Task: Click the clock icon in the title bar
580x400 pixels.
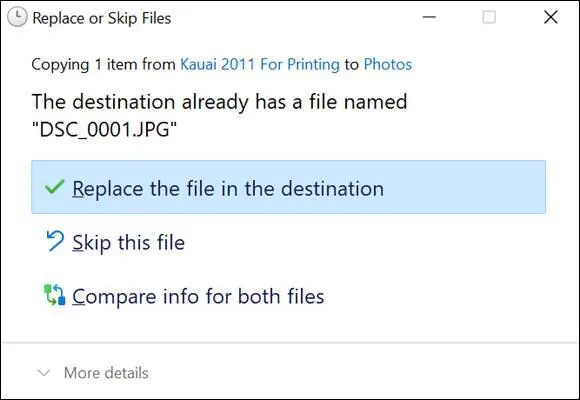Action: (17, 17)
